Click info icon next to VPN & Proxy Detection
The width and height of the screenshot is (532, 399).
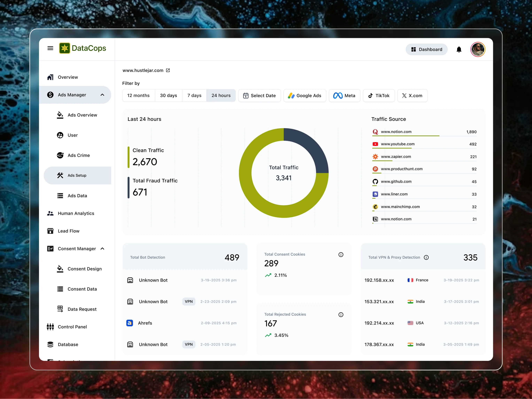pos(426,257)
